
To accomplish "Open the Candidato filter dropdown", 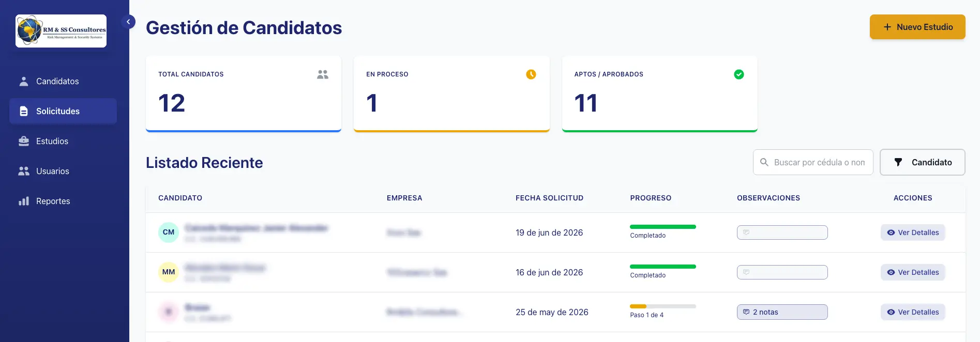I will [923, 162].
